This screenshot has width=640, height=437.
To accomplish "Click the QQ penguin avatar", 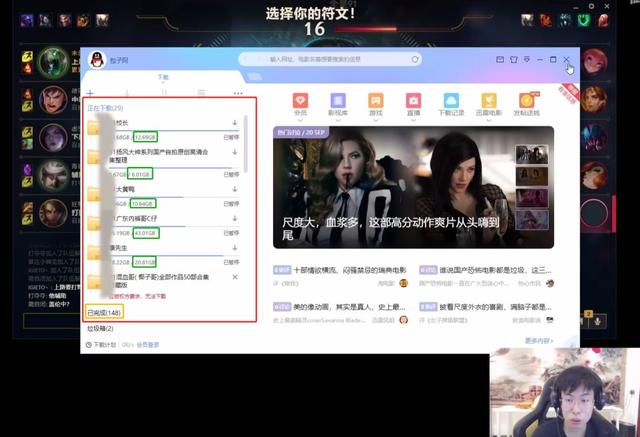I will click(97, 60).
